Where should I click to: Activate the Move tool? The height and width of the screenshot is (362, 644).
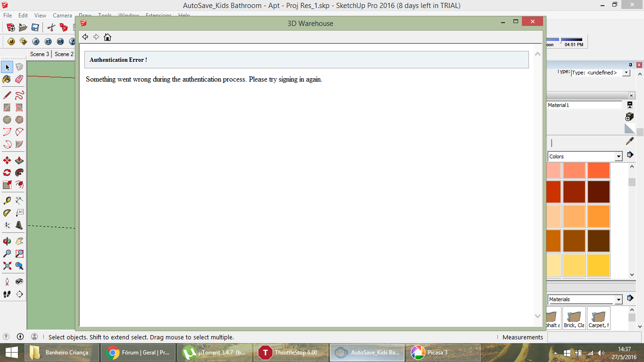(7, 160)
